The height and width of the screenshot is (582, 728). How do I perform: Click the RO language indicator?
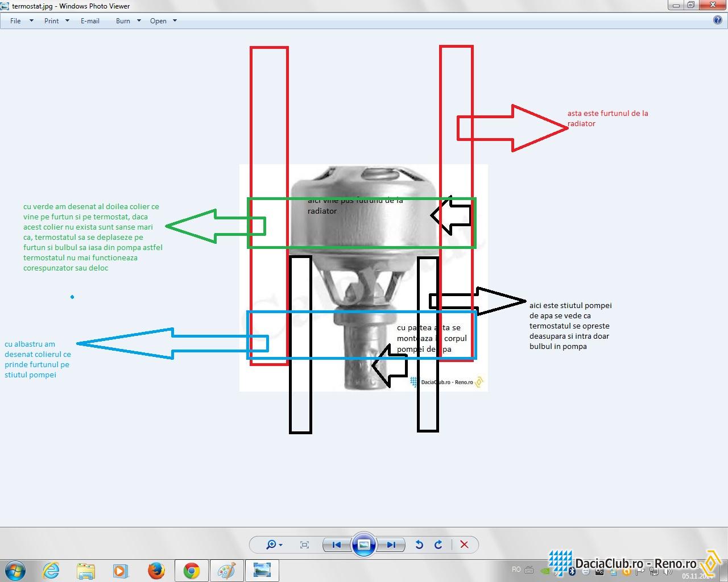pos(516,569)
